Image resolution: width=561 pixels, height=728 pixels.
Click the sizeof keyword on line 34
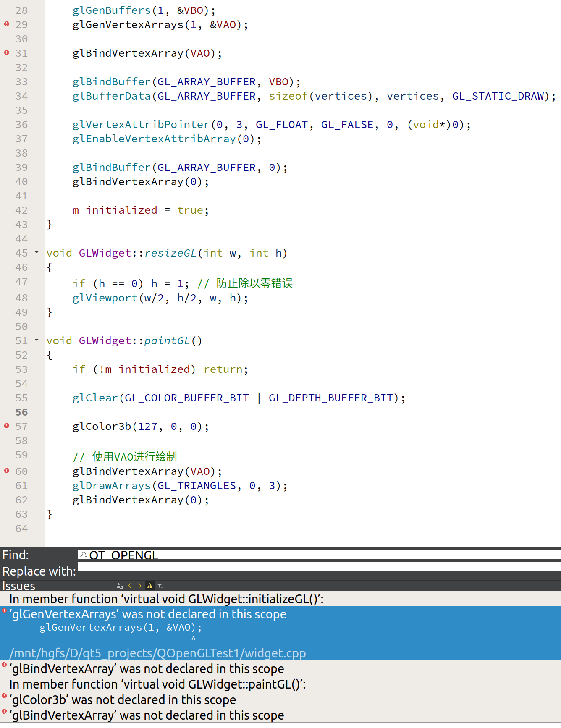288,96
